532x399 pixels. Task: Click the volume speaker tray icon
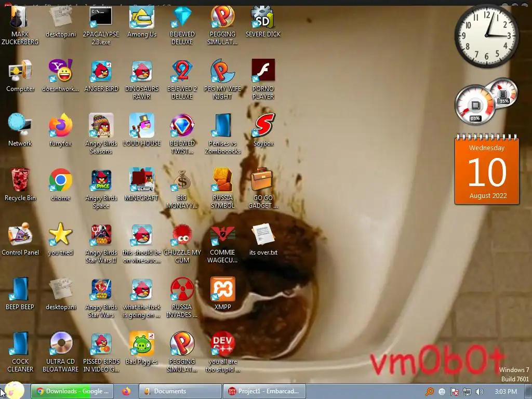[479, 392]
